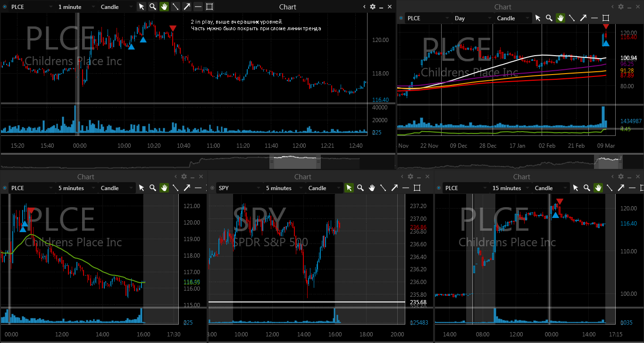This screenshot has height=343, width=644.
Task: Open Candle style dropdown in 15 minutes chart
Action: click(551, 188)
